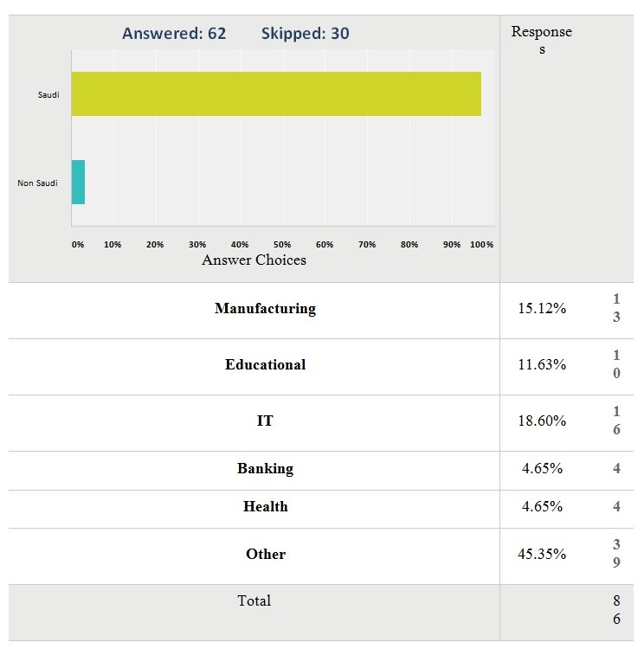
Task: Click the Answer Choices column header
Action: [x=254, y=260]
